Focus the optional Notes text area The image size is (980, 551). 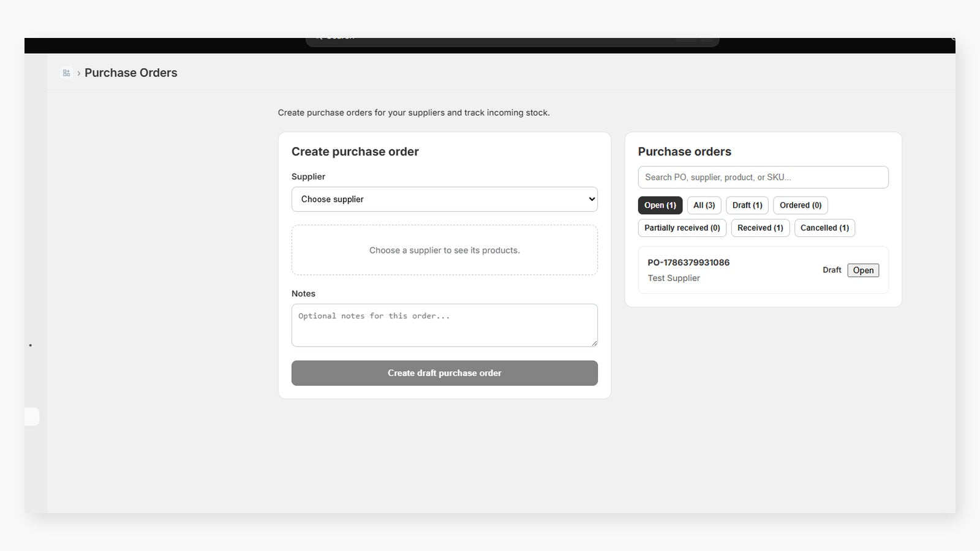click(444, 325)
